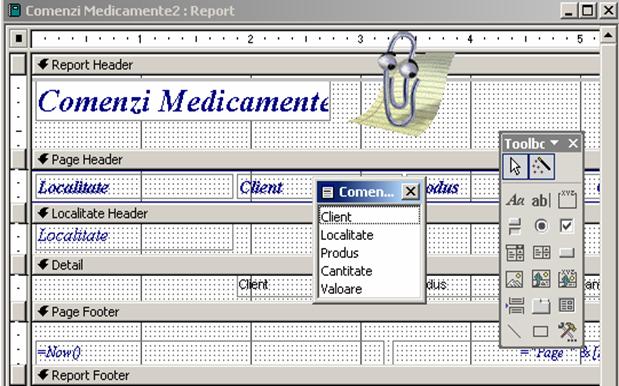
Task: Choose the Unbound Object Frame tool
Action: [x=541, y=279]
